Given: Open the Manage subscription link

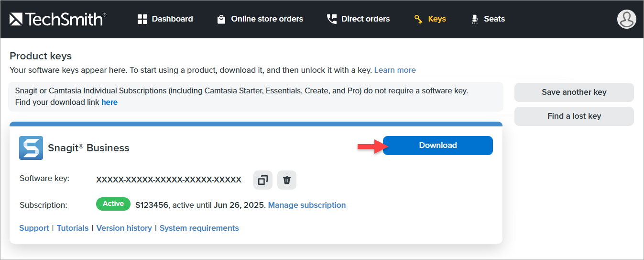Looking at the screenshot, I should [306, 205].
